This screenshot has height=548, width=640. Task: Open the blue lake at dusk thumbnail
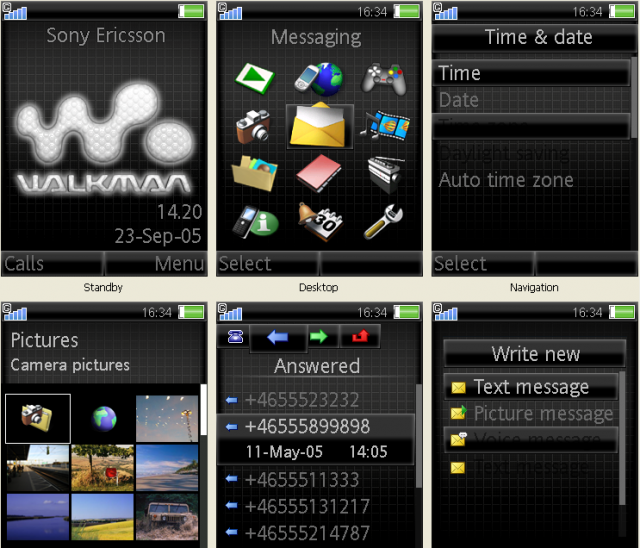[x=38, y=517]
